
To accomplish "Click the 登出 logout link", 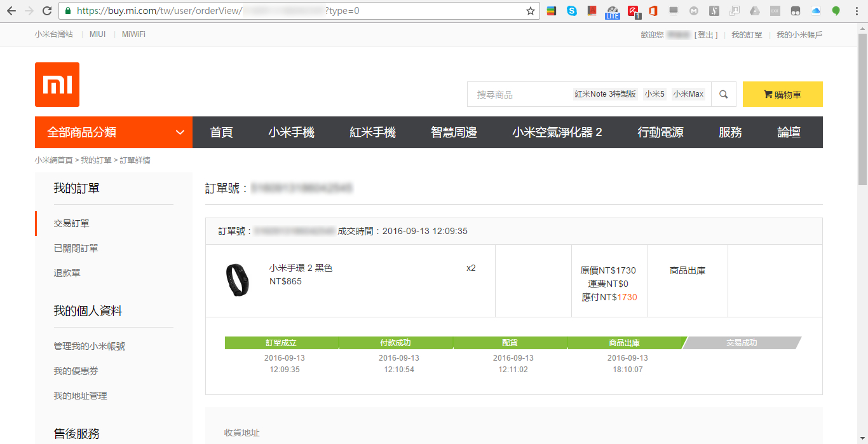I will pyautogui.click(x=706, y=35).
